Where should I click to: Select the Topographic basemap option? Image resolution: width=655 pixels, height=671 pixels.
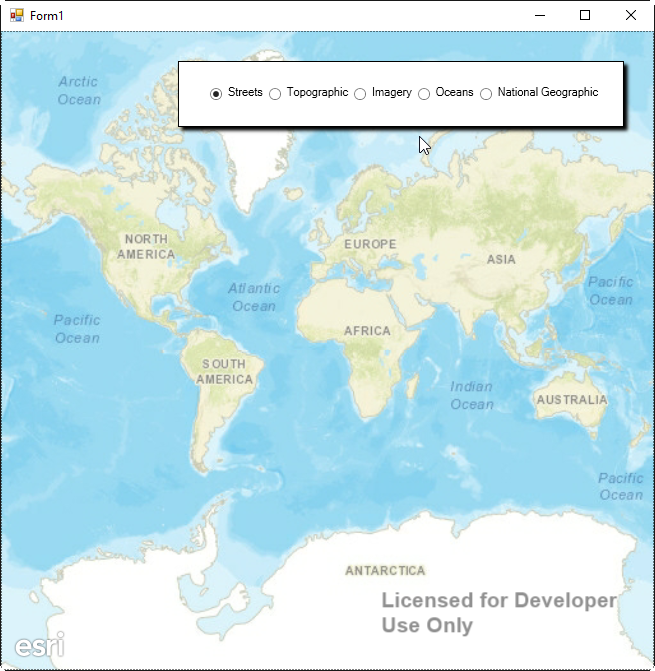(x=308, y=93)
